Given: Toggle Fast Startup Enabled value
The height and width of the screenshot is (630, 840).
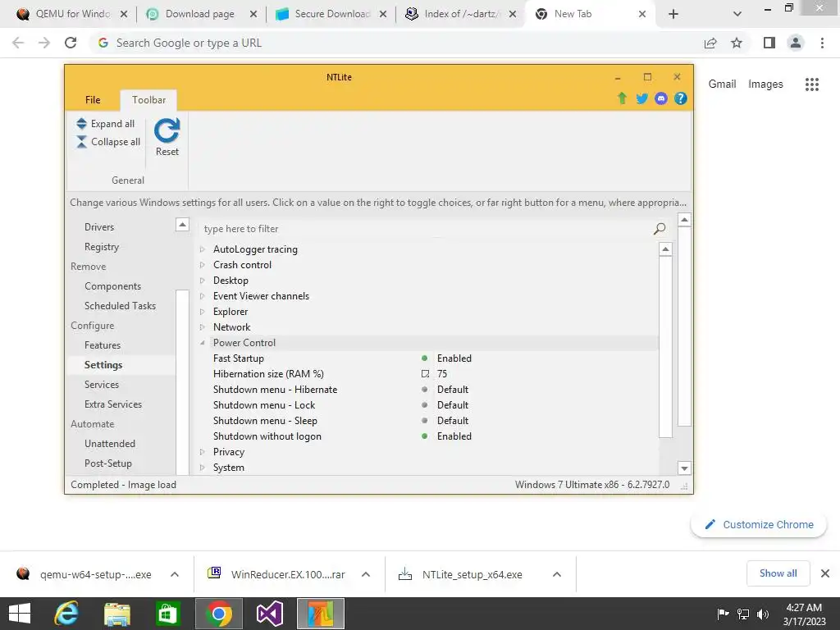Looking at the screenshot, I should [454, 358].
